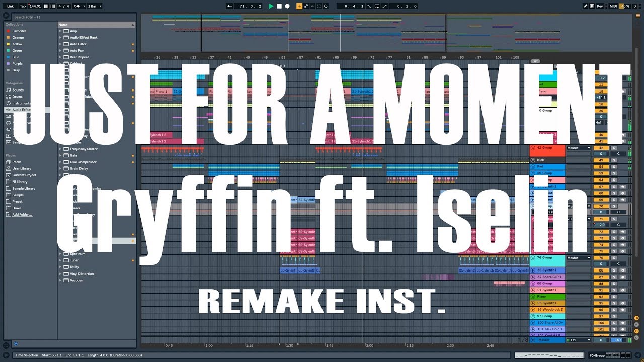Toggle Mixer section with M button
Screen dimensions: 644x362
[636, 330]
